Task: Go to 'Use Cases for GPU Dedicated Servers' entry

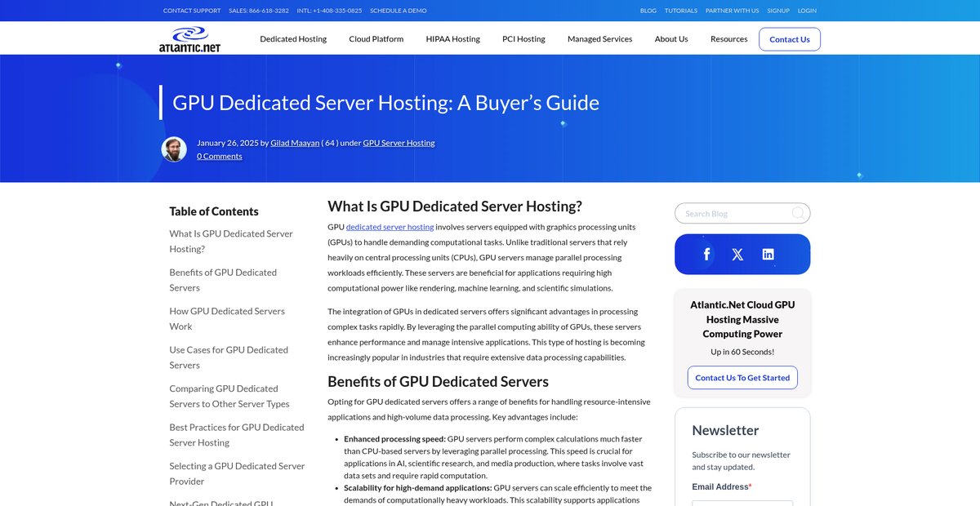Action: [229, 357]
